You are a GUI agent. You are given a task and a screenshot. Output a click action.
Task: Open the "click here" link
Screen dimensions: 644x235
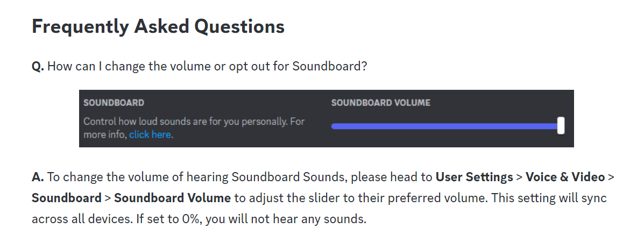point(150,134)
